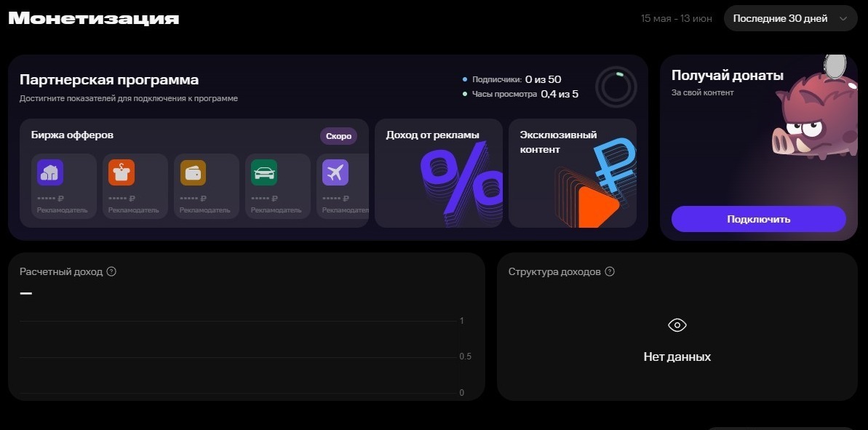
Task: Click the orange t-shirt advertiser icon
Action: (x=122, y=172)
